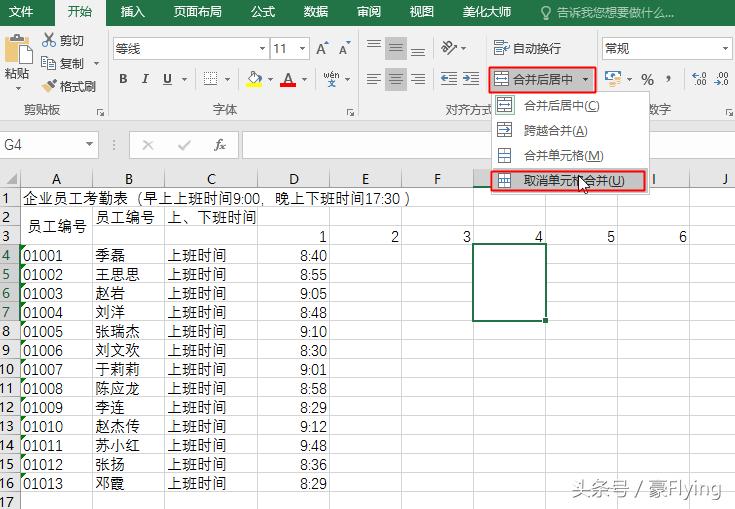The width and height of the screenshot is (735, 509).
Task: Click the formula bar cancel (X) button
Action: click(148, 145)
